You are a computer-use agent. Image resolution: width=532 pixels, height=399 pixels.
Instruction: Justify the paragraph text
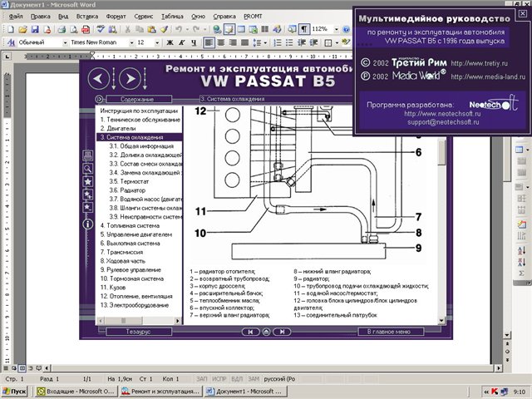tap(244, 42)
